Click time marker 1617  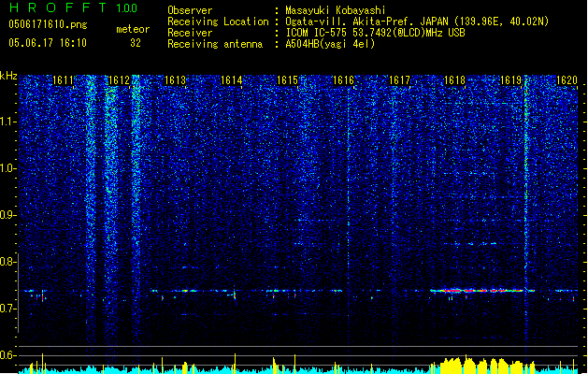[x=399, y=80]
